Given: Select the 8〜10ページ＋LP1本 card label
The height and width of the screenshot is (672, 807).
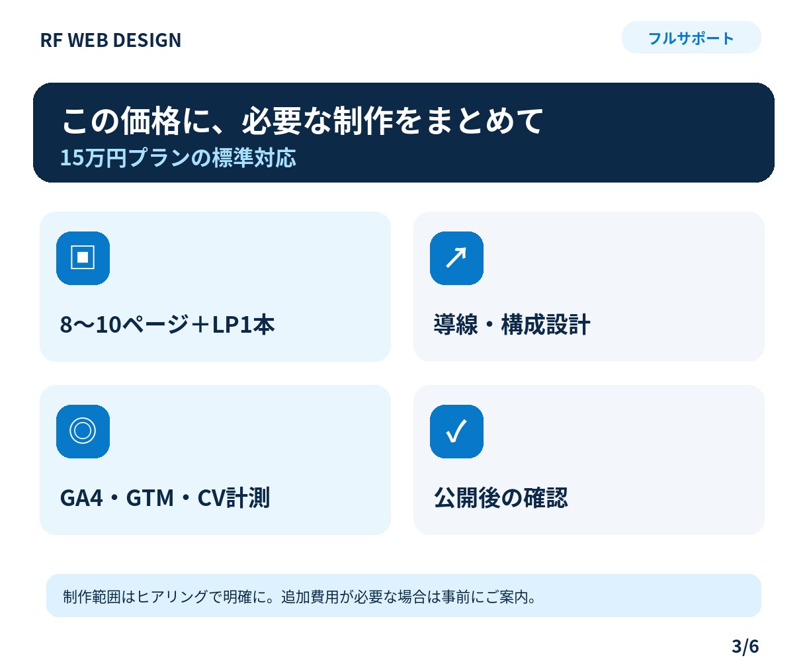Looking at the screenshot, I should (167, 325).
